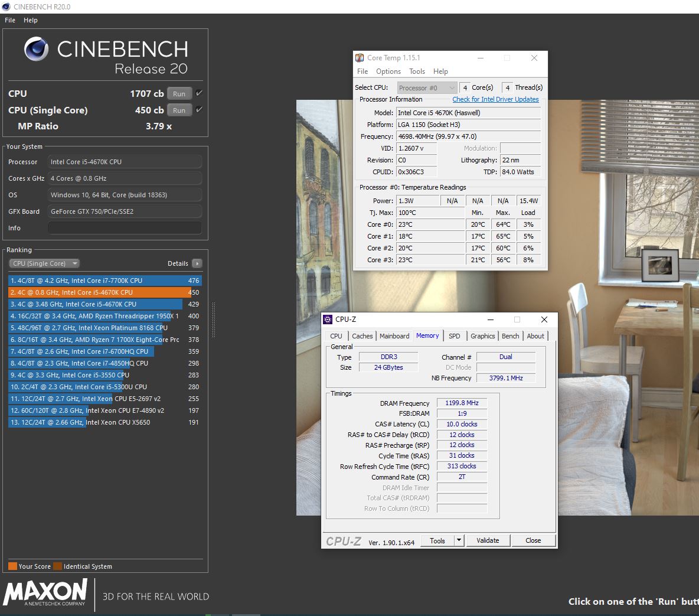Viewport: 699px width, 616px height.
Task: Select ranking row Intel Core i7-4850HQ CPU
Action: coord(104,364)
